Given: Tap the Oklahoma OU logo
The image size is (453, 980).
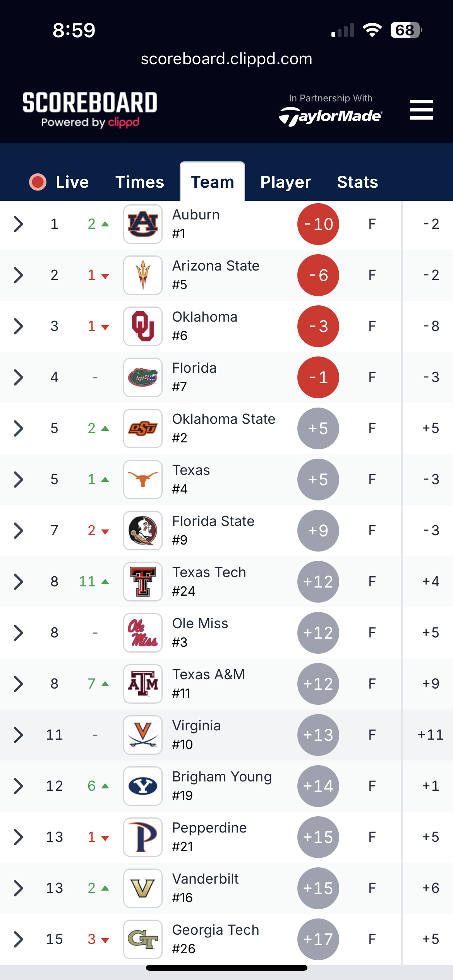Looking at the screenshot, I should 143,326.
